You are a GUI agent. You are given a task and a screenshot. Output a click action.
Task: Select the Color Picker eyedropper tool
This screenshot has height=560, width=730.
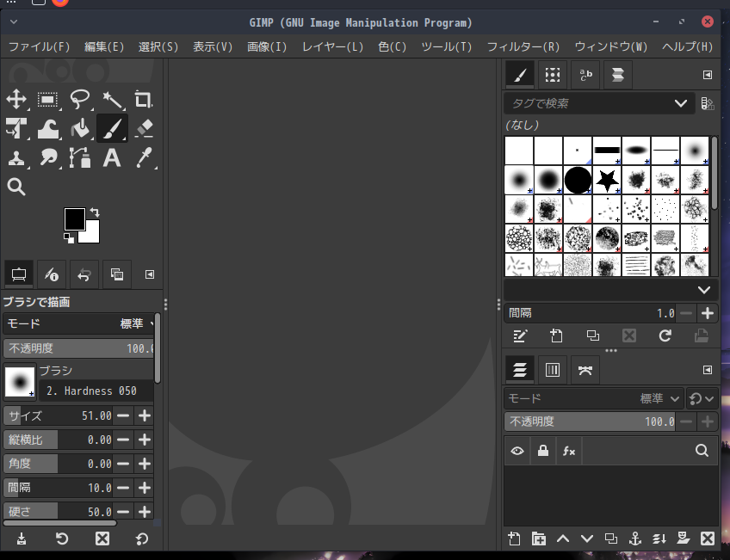pos(144,157)
